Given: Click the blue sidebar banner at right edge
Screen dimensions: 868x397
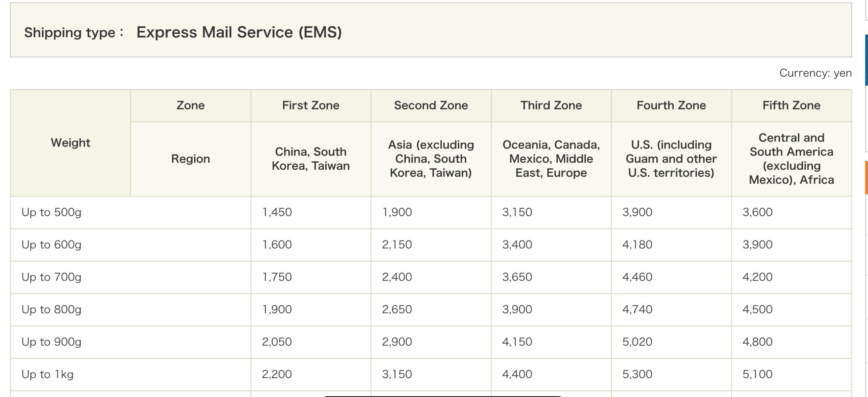Looking at the screenshot, I should 866,60.
